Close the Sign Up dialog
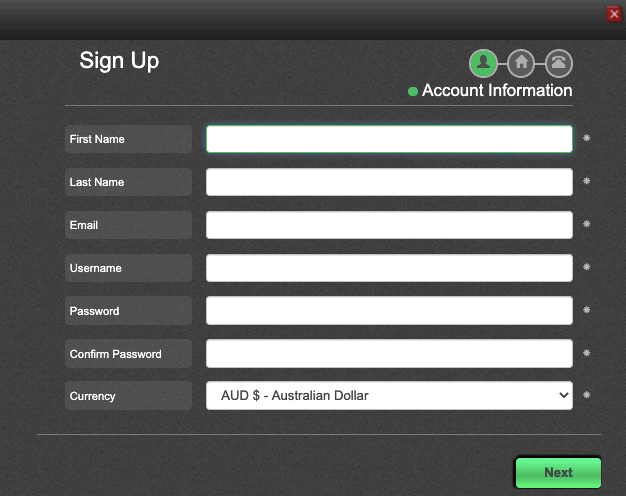Viewport: 626px width, 496px height. pyautogui.click(x=614, y=14)
